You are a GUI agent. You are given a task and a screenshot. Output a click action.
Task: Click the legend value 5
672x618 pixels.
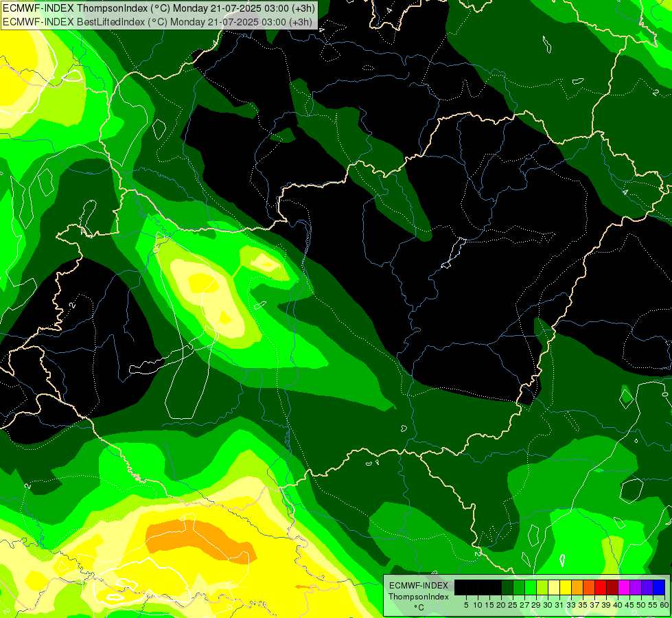(x=466, y=605)
